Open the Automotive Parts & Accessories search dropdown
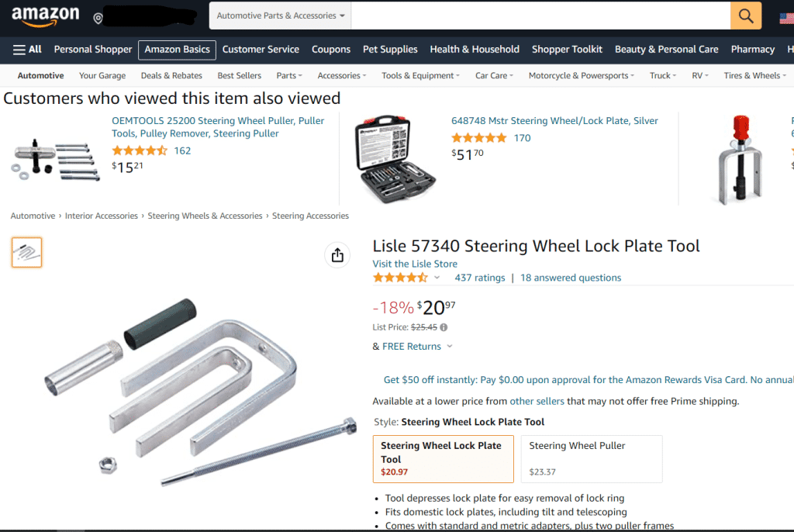794x532 pixels. pos(281,16)
